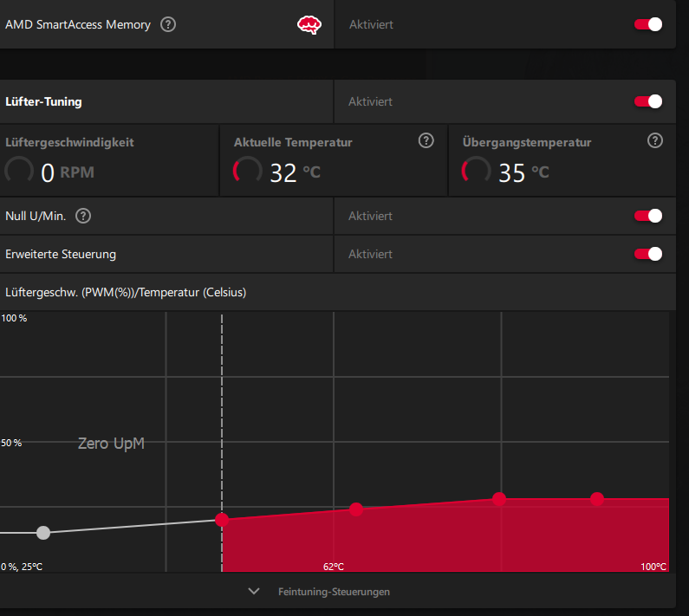689x616 pixels.
Task: Click the Feintuning-Steuerungen label
Action: pyautogui.click(x=334, y=592)
